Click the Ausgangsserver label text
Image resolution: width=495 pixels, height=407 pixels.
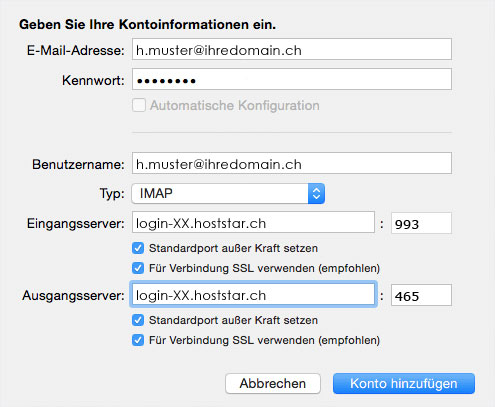(x=73, y=296)
